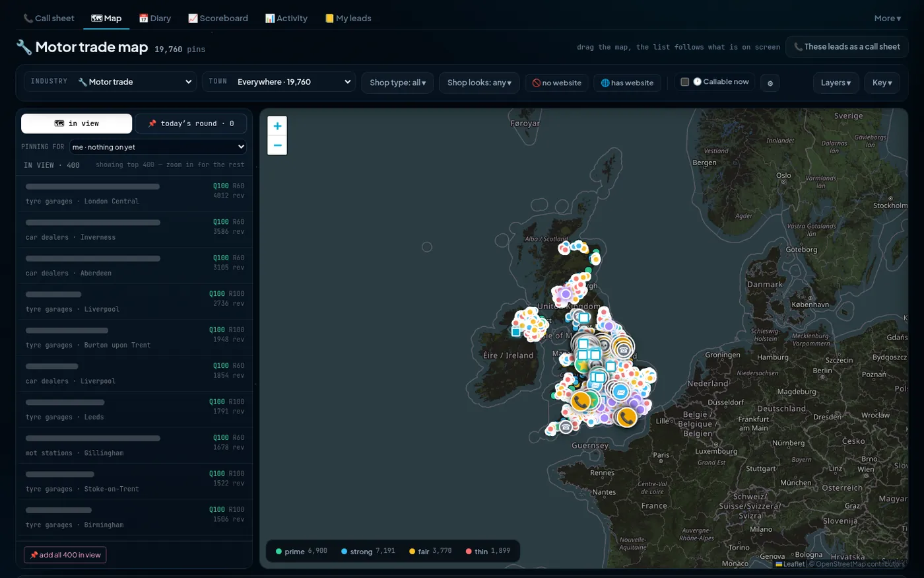Screen dimensions: 924x578
Task: Open the Pinning for dropdown
Action: pos(158,147)
